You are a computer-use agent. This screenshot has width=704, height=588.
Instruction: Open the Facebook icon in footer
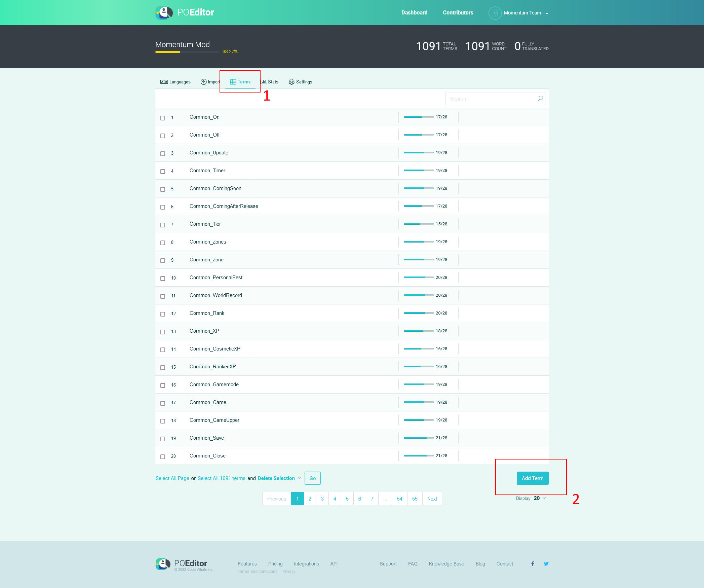(x=533, y=564)
